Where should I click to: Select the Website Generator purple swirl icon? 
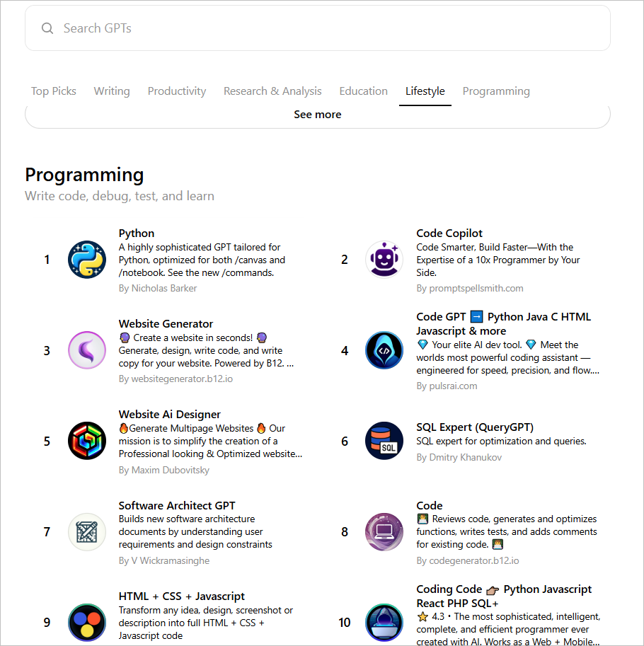tap(87, 350)
